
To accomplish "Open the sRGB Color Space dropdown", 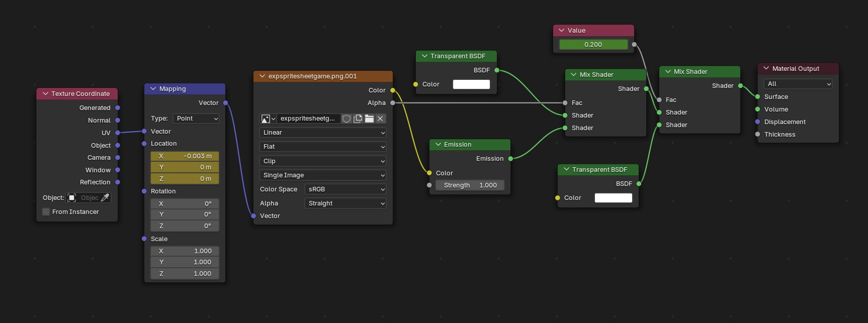I will point(345,189).
